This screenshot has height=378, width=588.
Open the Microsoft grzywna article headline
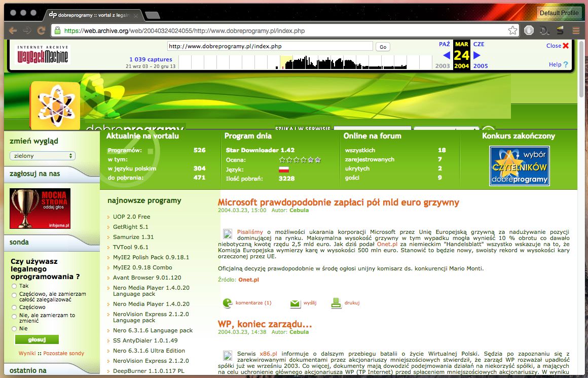coord(338,202)
